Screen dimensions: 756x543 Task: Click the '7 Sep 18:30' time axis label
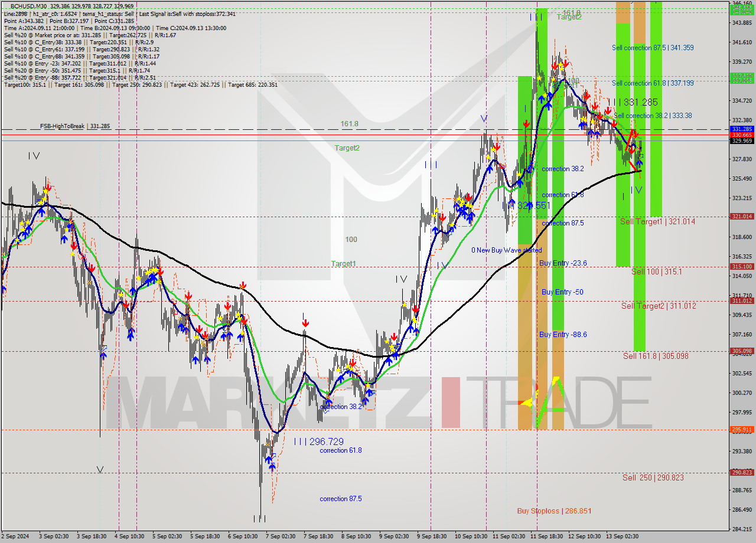pos(318,537)
